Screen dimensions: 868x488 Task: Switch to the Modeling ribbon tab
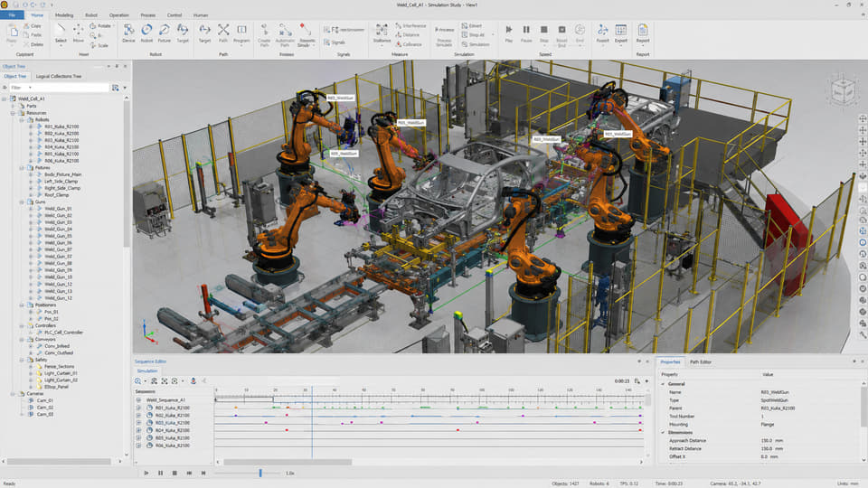64,15
